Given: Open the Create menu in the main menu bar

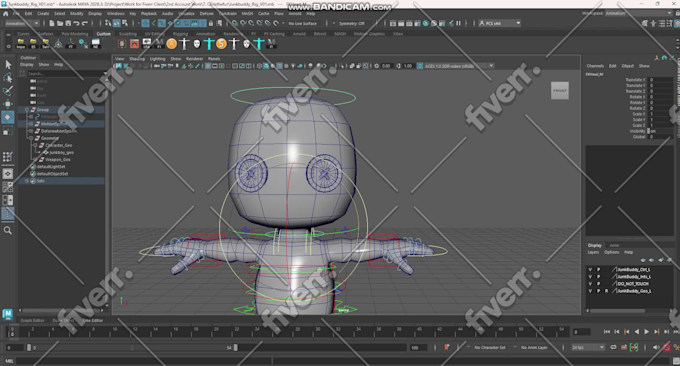Looking at the screenshot, I should pos(43,14).
